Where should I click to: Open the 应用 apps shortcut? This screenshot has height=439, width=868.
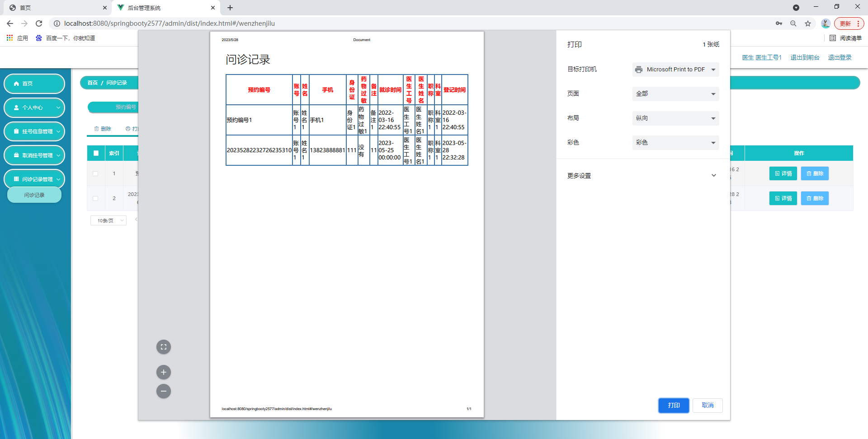17,38
